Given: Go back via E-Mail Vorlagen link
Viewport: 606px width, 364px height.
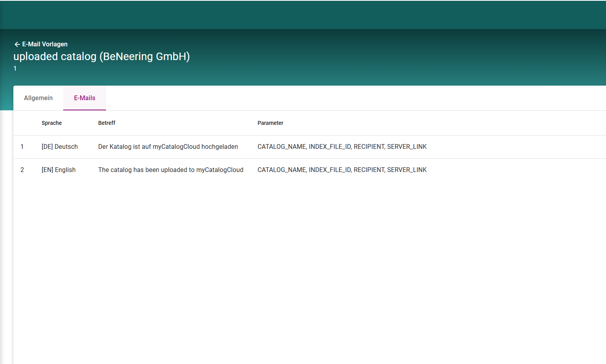Looking at the screenshot, I should click(x=45, y=44).
